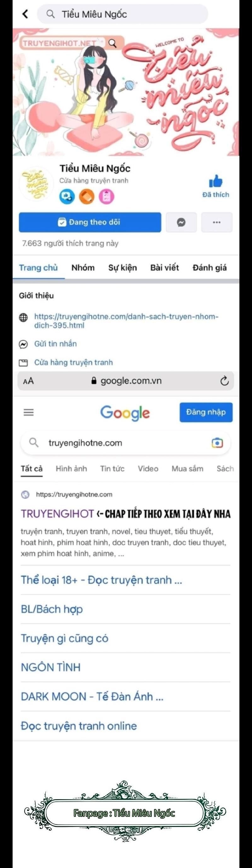Click the Đăng nhập button

(206, 412)
